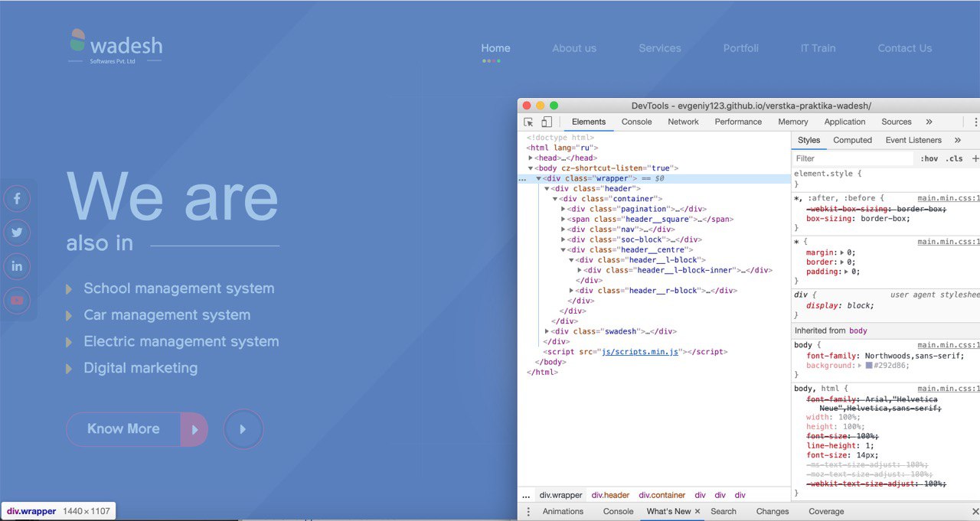980x521 pixels.
Task: Expand the head element node
Action: [x=531, y=158]
